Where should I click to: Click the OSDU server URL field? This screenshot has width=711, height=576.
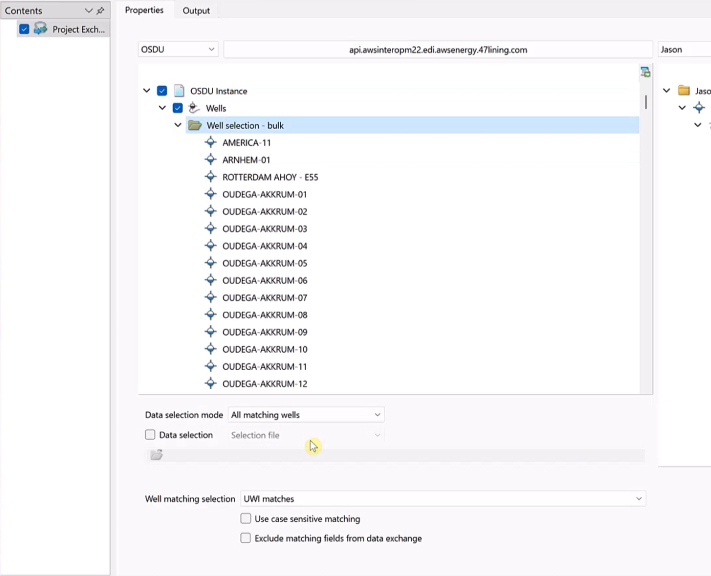pos(437,49)
